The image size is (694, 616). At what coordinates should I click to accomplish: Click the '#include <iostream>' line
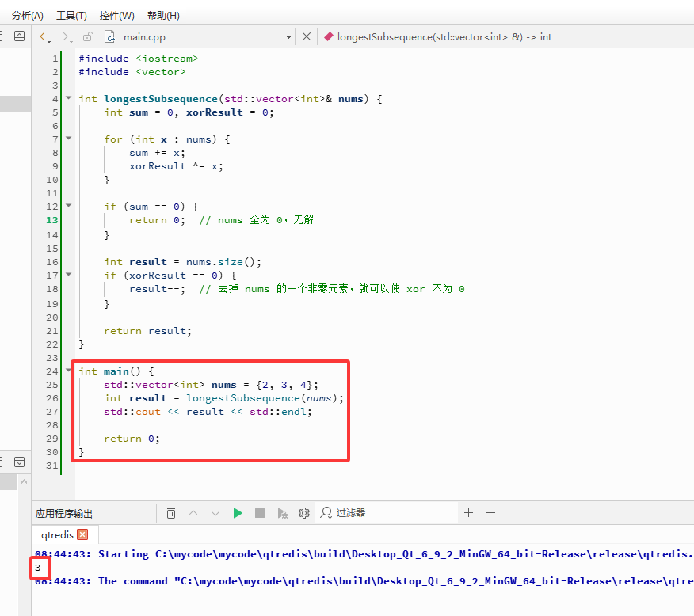138,59
